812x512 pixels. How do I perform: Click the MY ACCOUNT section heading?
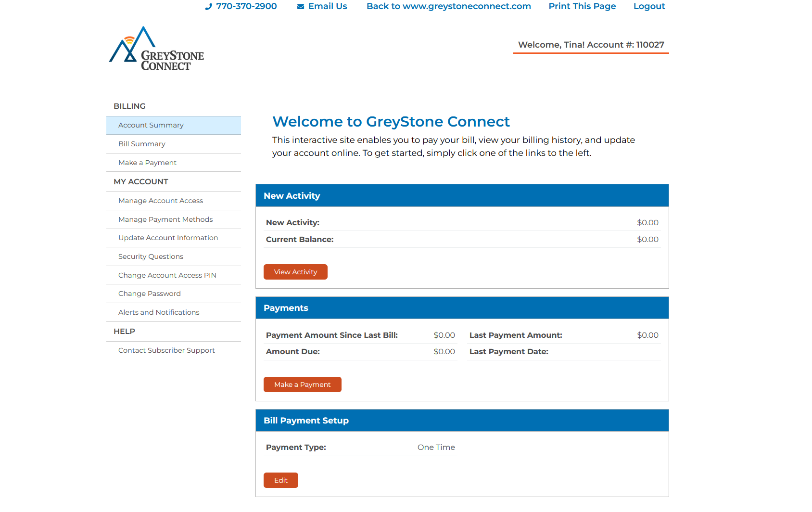[141, 182]
